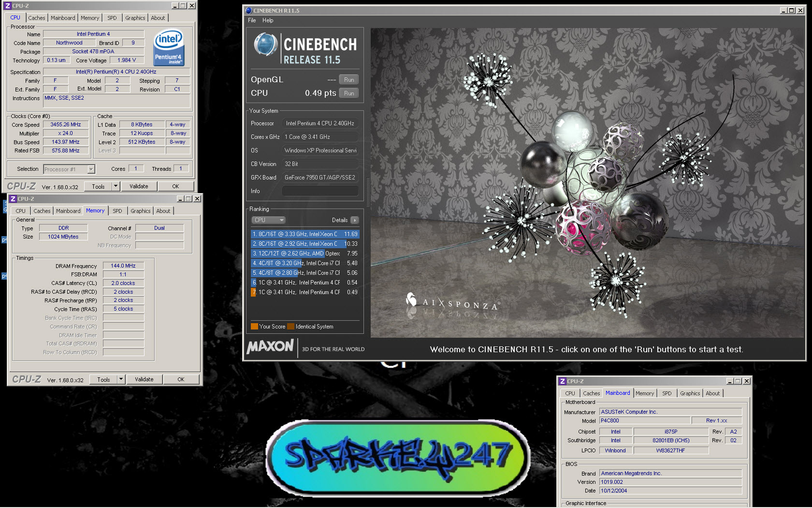Select ranking row 4C/8T @ 2.80 GHz

305,273
